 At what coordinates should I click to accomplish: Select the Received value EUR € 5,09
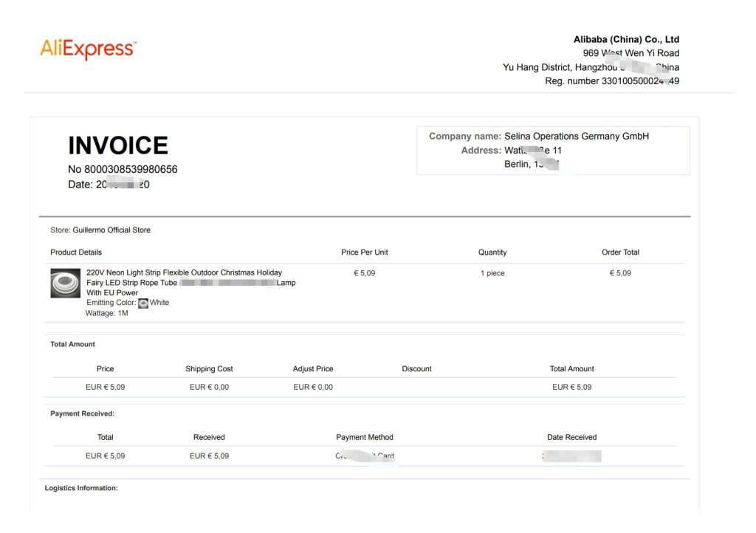point(209,456)
